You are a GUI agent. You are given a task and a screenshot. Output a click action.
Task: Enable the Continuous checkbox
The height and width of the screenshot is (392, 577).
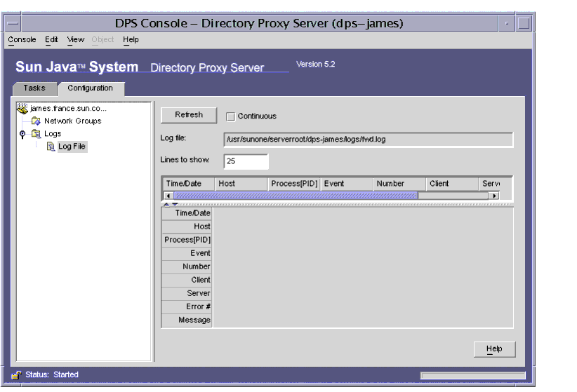231,116
